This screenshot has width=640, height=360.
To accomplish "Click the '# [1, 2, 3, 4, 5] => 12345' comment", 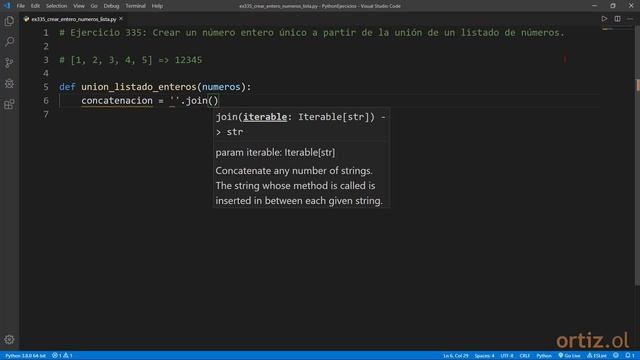I will click(x=131, y=60).
